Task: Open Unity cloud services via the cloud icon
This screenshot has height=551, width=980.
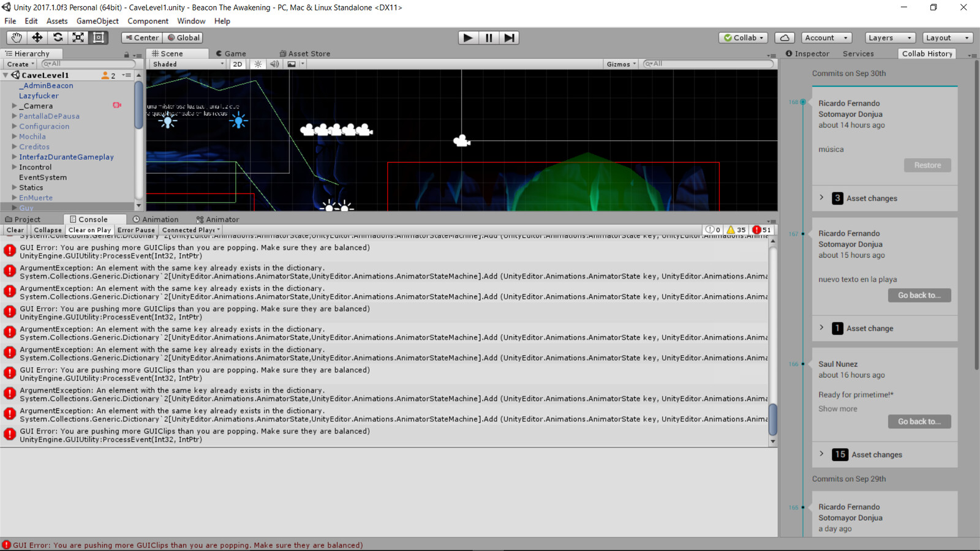Action: pyautogui.click(x=784, y=37)
